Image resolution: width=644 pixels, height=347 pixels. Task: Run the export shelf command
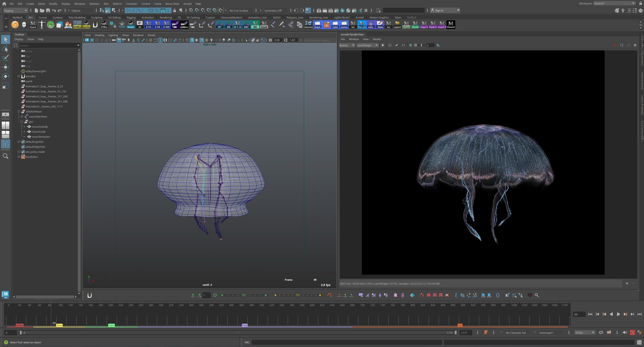[397, 25]
